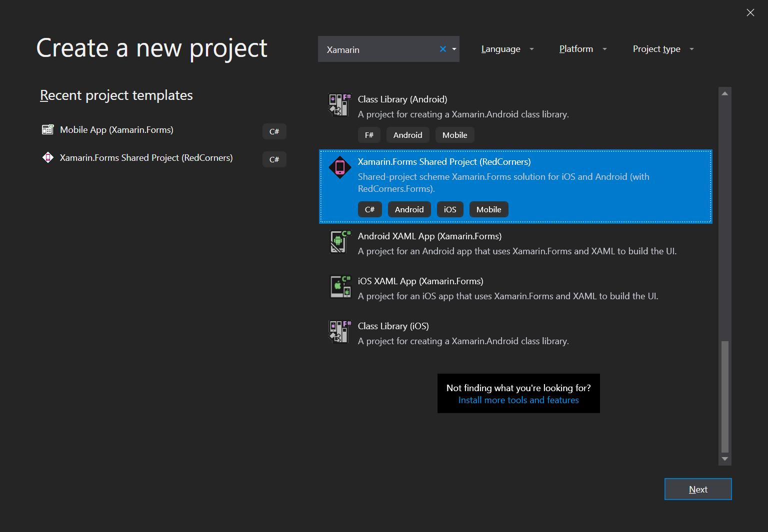Click the Class Library (Android) template icon

tap(340, 104)
